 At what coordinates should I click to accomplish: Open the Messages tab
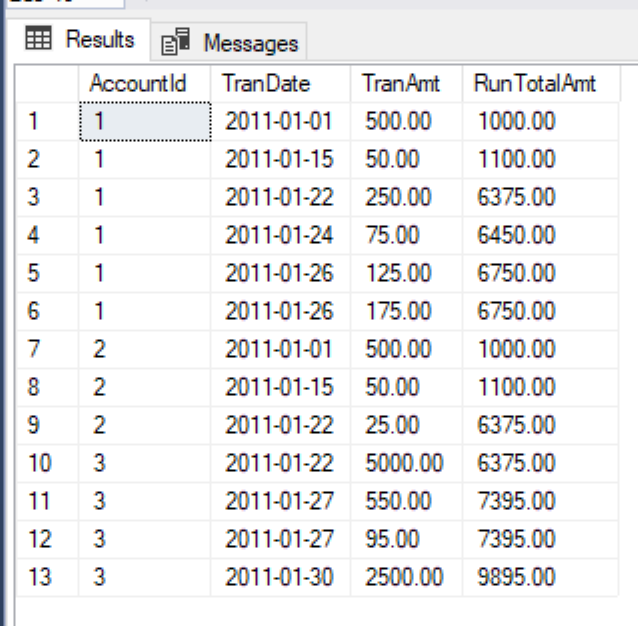(x=229, y=42)
